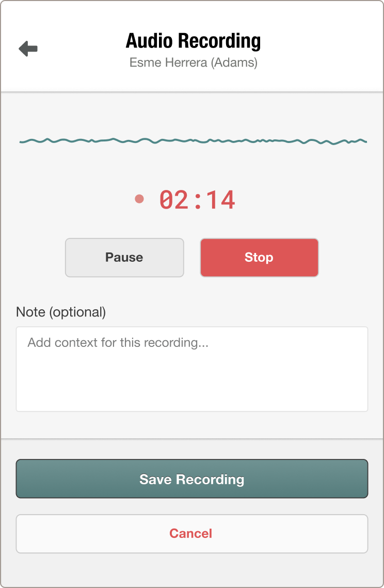Click the word 'Pause' on the gray button
This screenshot has width=384, height=588.
click(124, 258)
